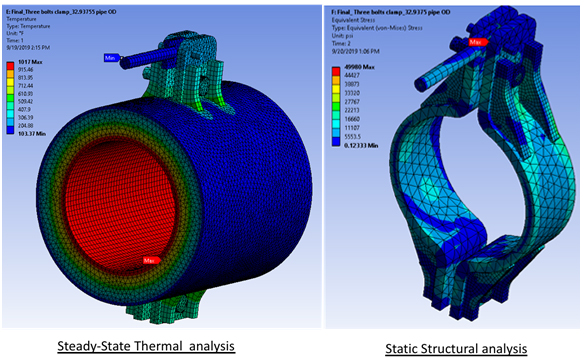The width and height of the screenshot is (585, 362).
Task: Click the thermal plot timestamp 9/19/2019 2:15 PM
Action: pyautogui.click(x=28, y=47)
